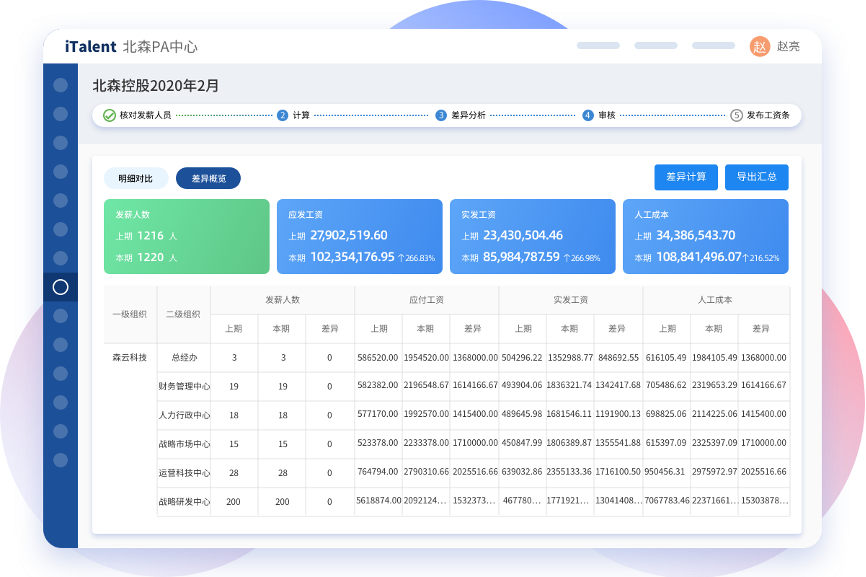Click the 导出汇总 export button
The height and width of the screenshot is (577, 866).
pos(756,177)
